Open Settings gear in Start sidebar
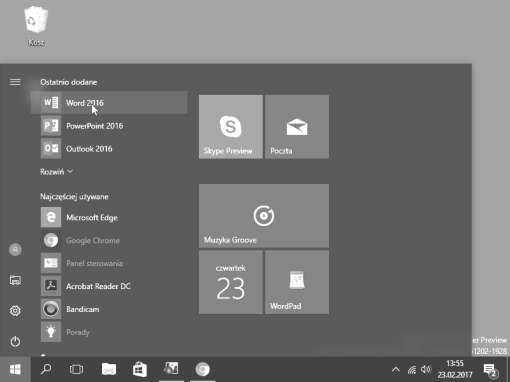 [x=15, y=311]
